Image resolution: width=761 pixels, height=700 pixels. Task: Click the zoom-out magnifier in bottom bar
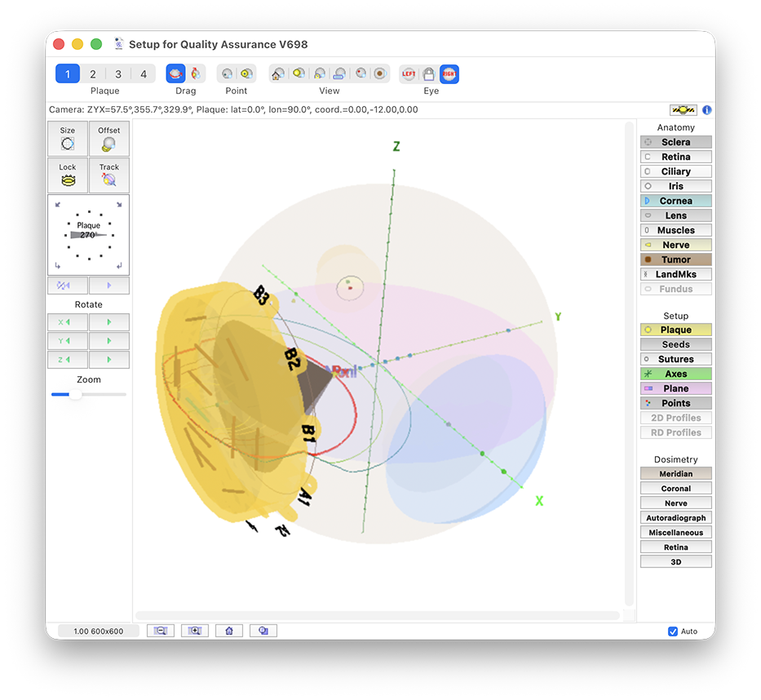161,631
